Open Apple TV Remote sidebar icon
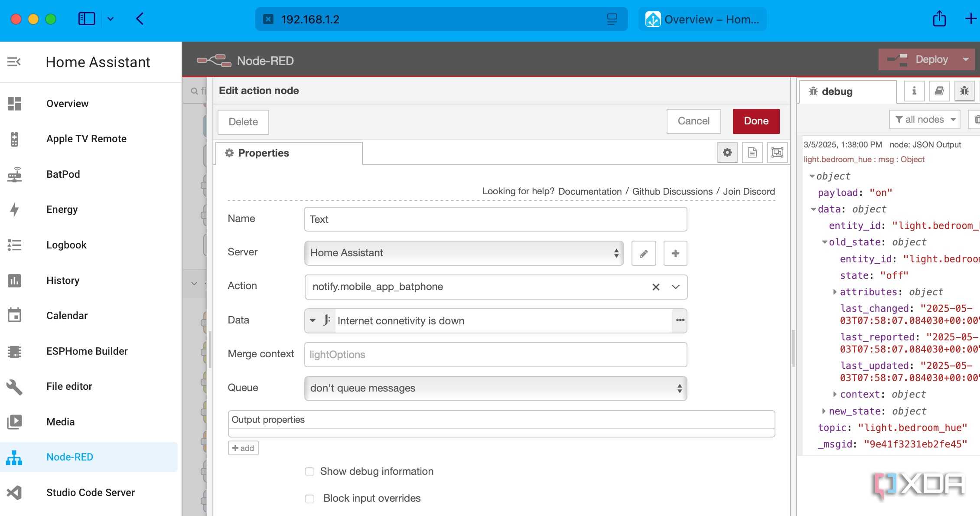Image resolution: width=980 pixels, height=516 pixels. click(x=14, y=139)
